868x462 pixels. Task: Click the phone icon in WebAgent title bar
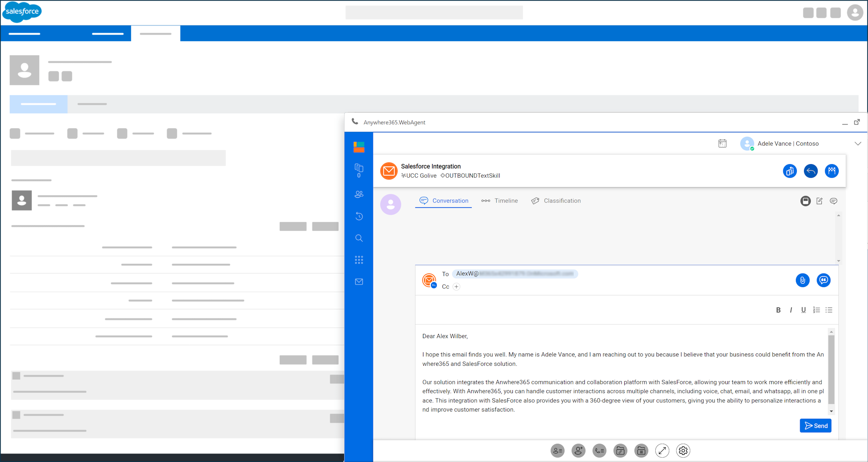355,122
